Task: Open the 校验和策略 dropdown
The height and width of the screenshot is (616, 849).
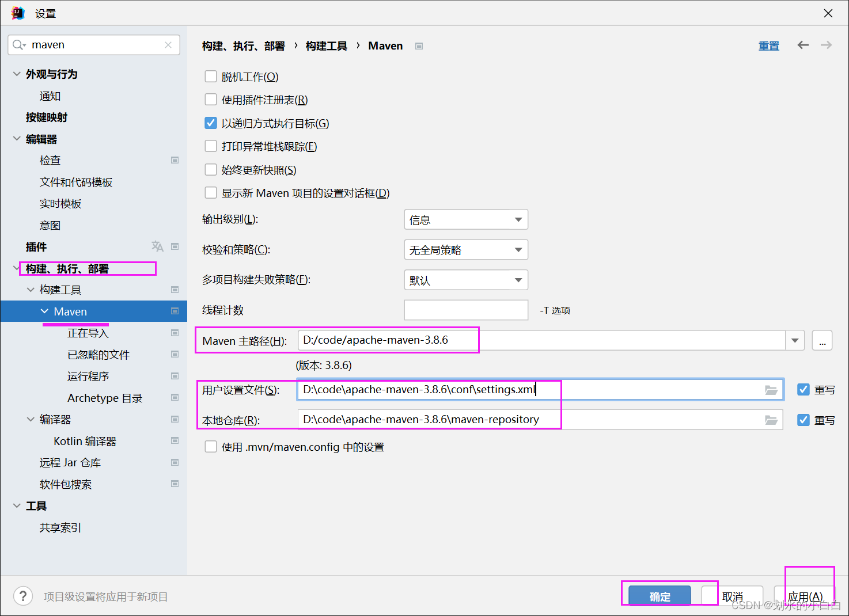Action: [466, 250]
